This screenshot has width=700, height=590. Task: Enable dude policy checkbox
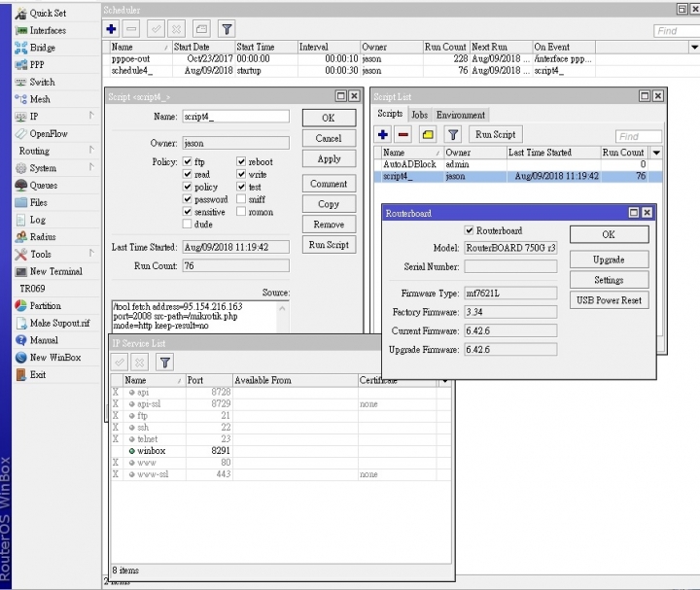(x=188, y=225)
